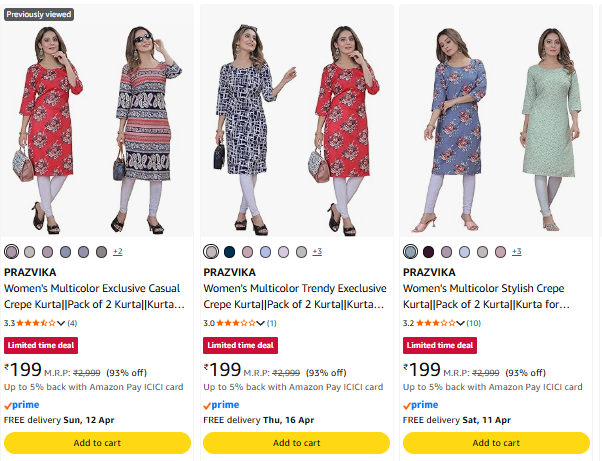Click the 3.2 star rating stars
This screenshot has width=602, height=461.
pyautogui.click(x=435, y=323)
